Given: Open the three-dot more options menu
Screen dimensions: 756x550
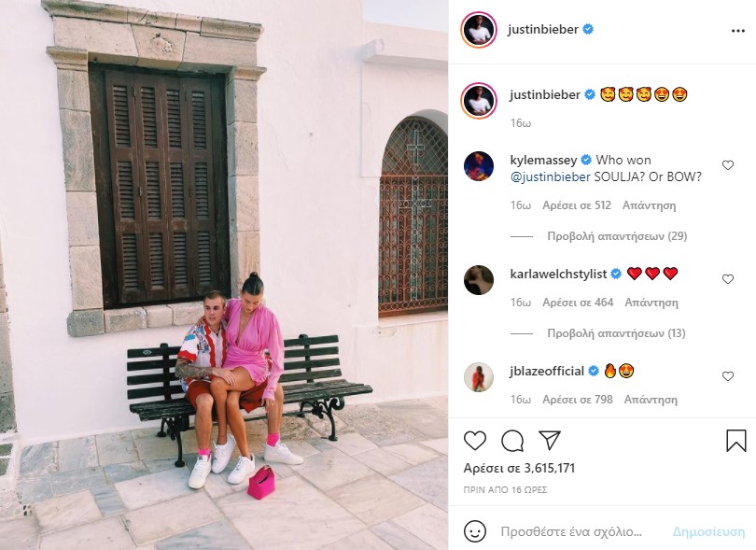Looking at the screenshot, I should tap(737, 31).
